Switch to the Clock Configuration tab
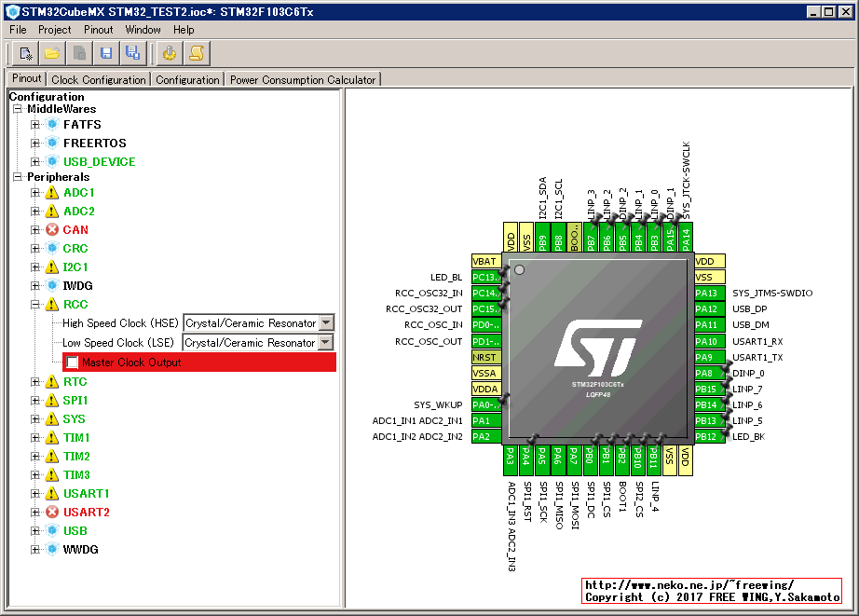Screen dimensions: 859x616 [x=99, y=79]
